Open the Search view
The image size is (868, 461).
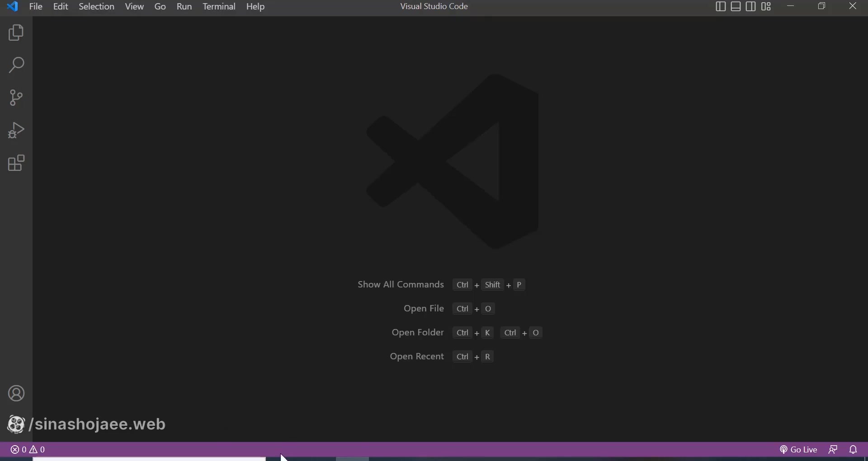pos(16,66)
